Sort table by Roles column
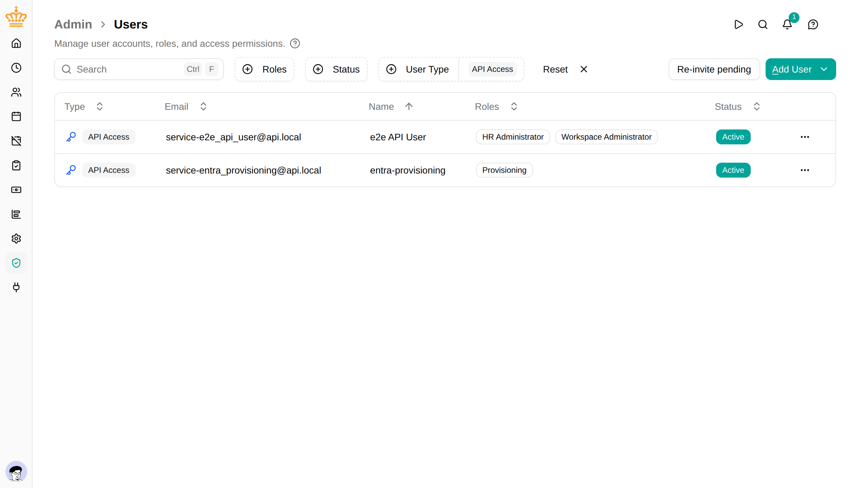868x488 pixels. 496,106
